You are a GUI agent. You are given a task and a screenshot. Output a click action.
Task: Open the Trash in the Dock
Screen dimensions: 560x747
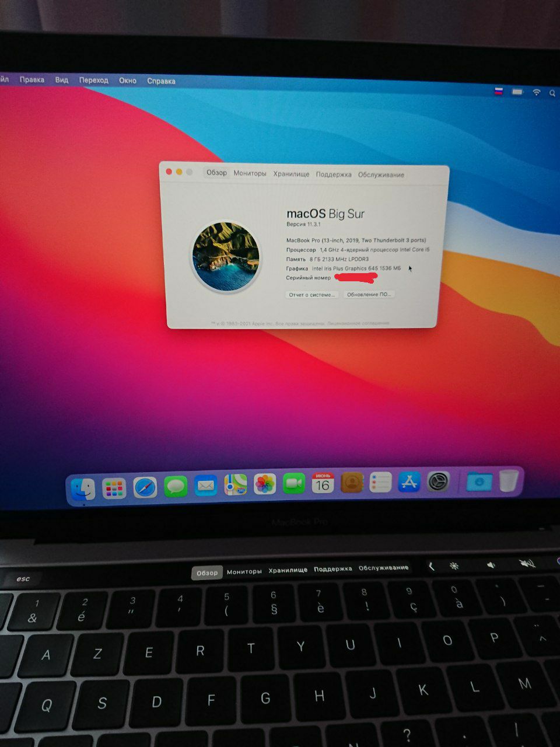(x=508, y=481)
